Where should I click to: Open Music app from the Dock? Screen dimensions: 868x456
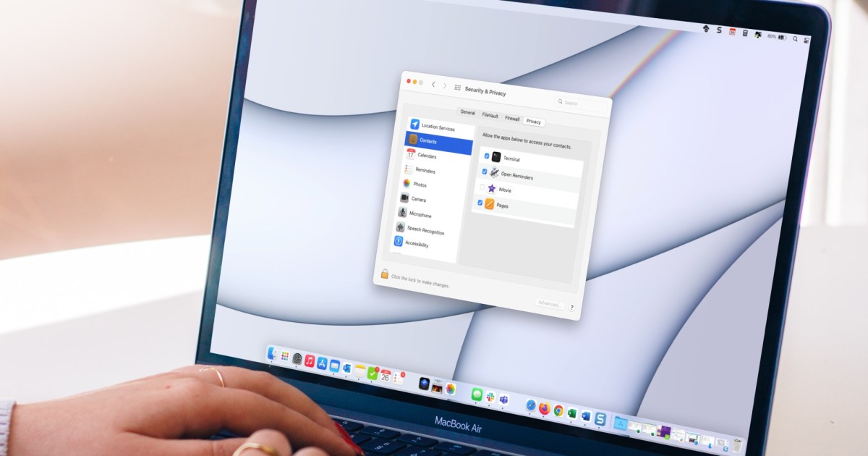(310, 360)
